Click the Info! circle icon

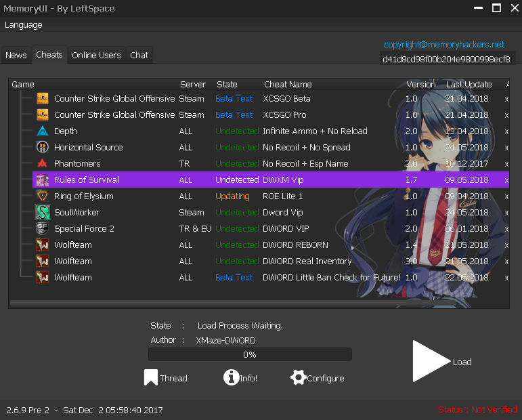tap(231, 377)
